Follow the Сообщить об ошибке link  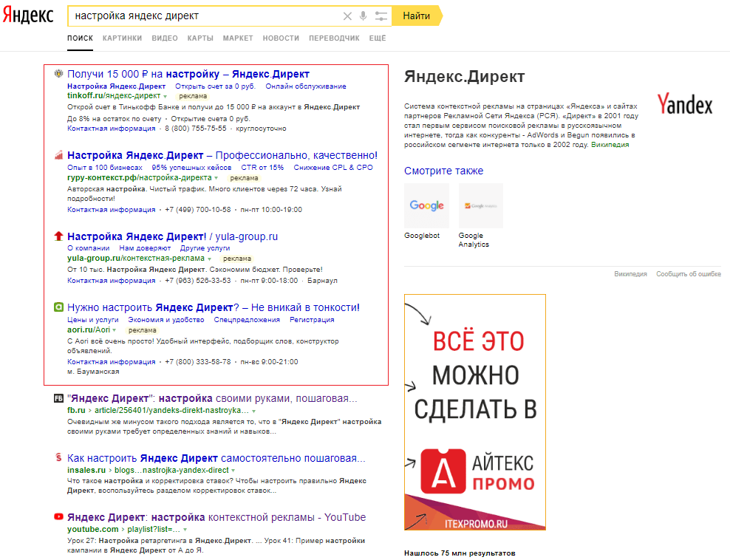(x=688, y=274)
